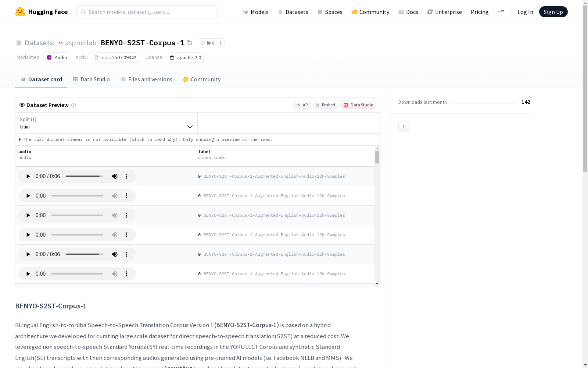The image size is (588, 368).
Task: Click the three-dot button under Downloads last month
Action: point(404,127)
